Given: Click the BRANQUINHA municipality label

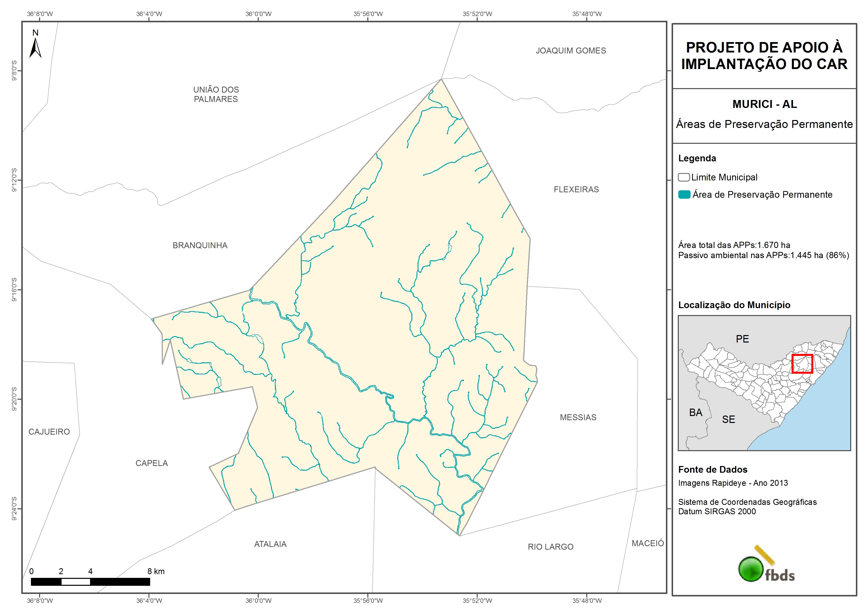Looking at the screenshot, I should (200, 246).
